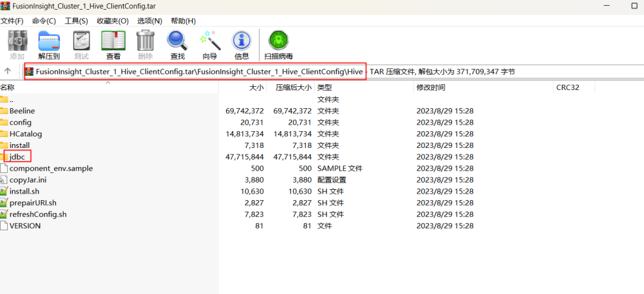Click the install.sh file name
The height and width of the screenshot is (294, 644).
tap(24, 191)
